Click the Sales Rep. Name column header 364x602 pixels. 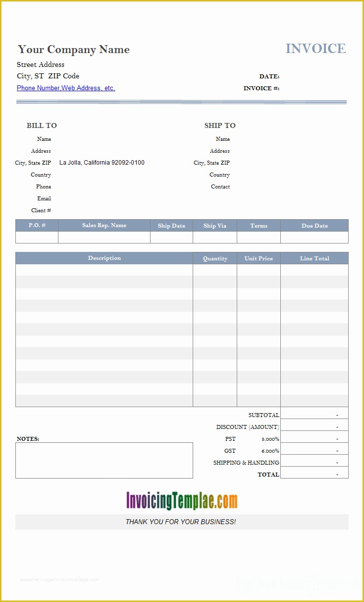104,226
